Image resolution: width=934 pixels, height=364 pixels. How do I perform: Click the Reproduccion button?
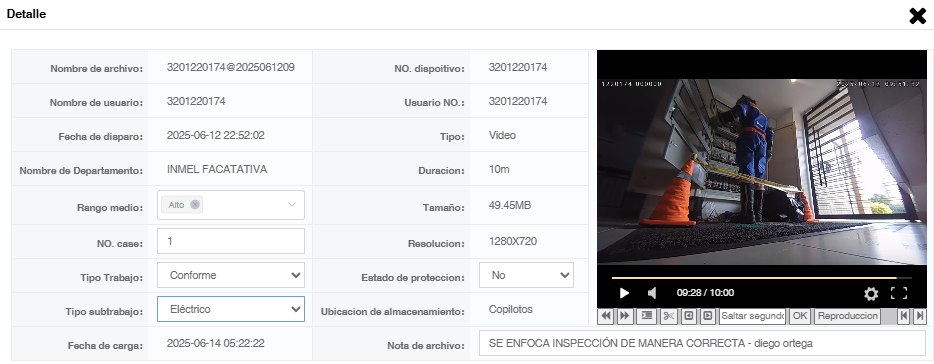848,316
